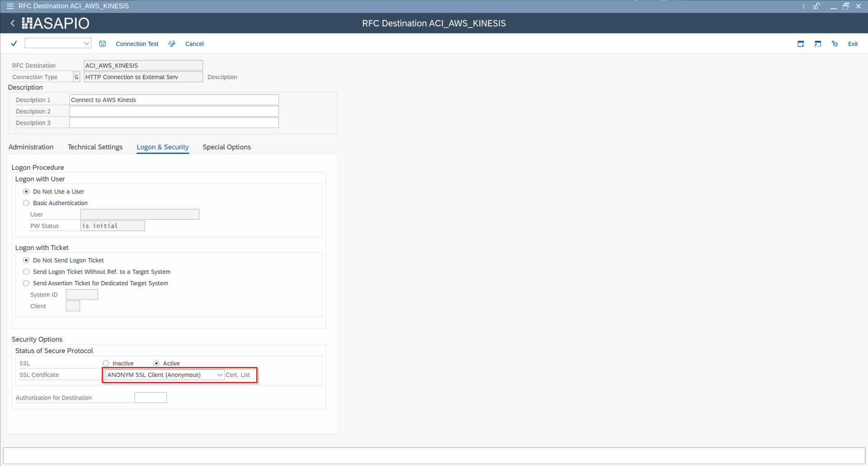This screenshot has width=868, height=466.
Task: Expand the command field dropdown
Action: 86,43
